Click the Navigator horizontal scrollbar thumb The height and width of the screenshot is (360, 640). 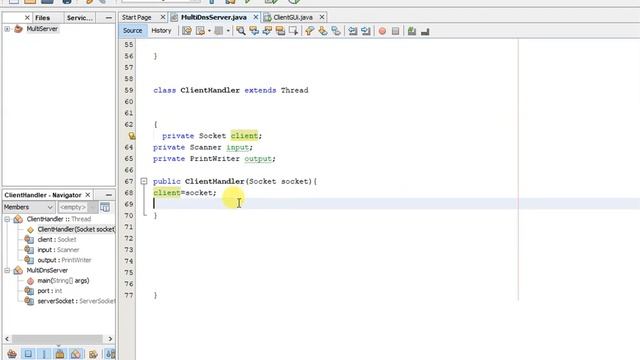pyautogui.click(x=57, y=339)
